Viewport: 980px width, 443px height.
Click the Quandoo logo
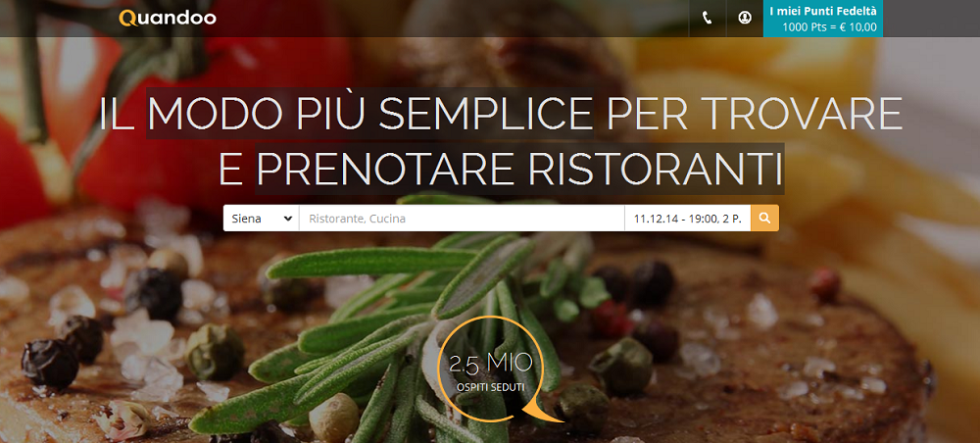[168, 18]
